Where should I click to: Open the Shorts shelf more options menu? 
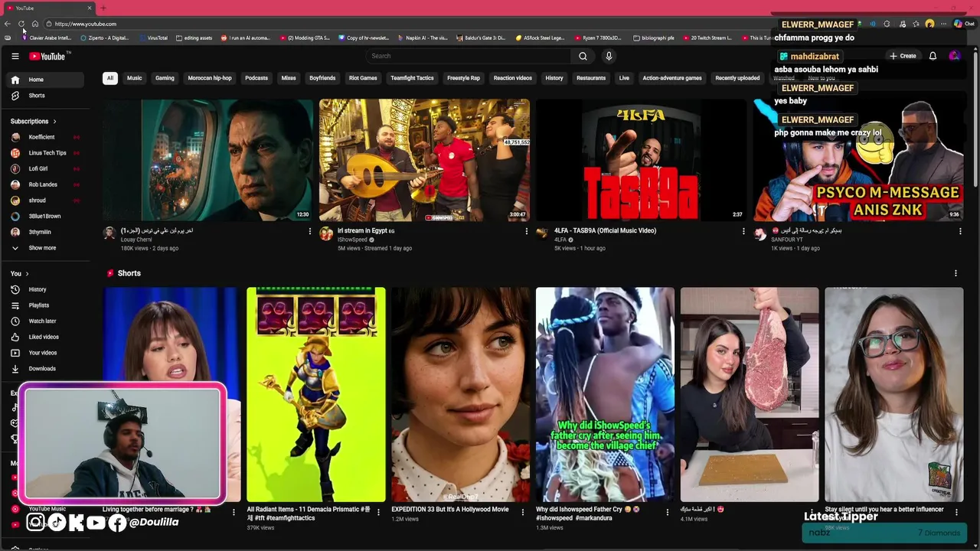point(955,273)
